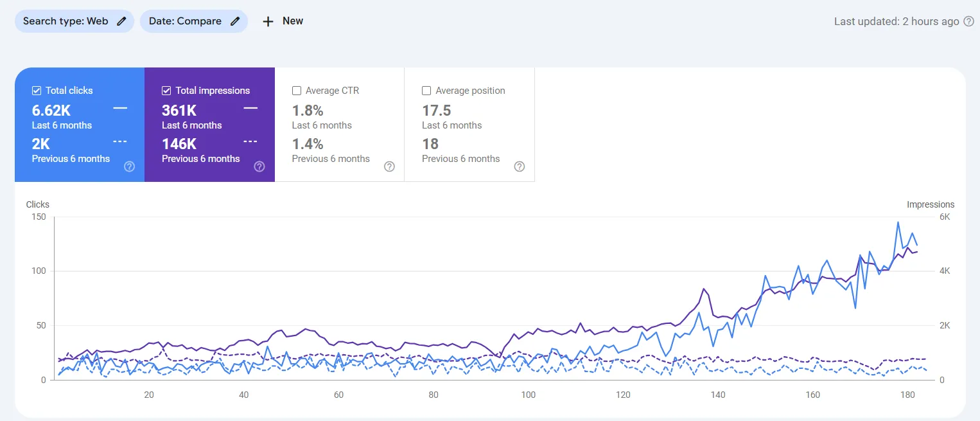Viewport: 980px width, 421px height.
Task: Open the Search type: Web filter chip
Action: [74, 21]
